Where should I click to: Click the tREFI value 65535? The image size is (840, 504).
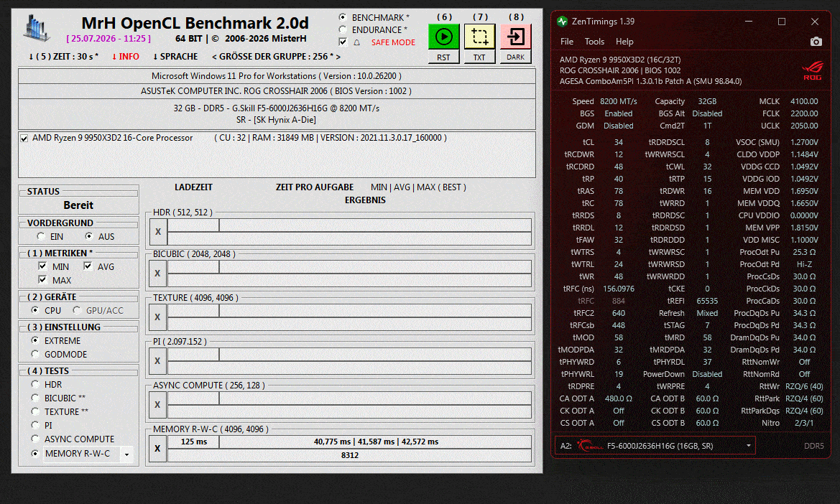(x=707, y=302)
